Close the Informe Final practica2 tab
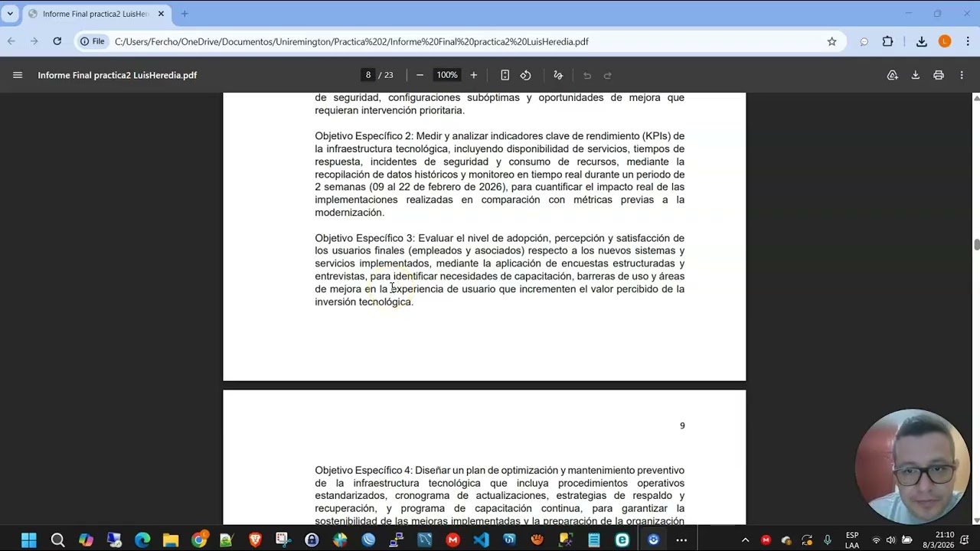 point(161,14)
